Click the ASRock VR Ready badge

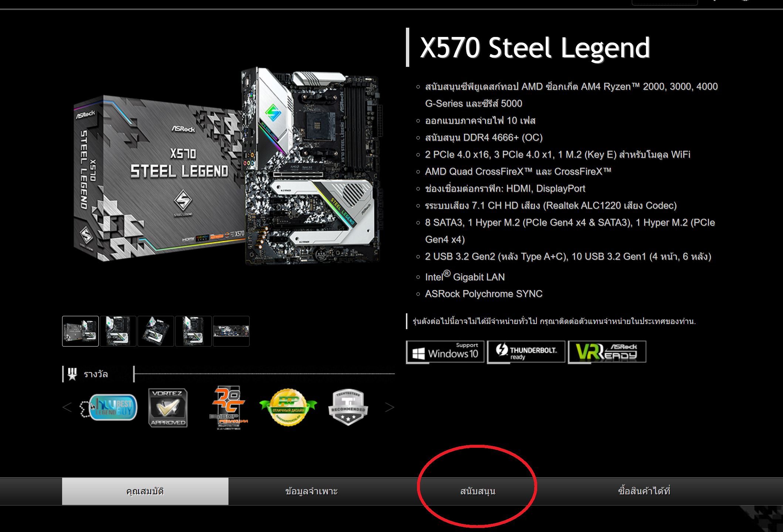tap(607, 352)
